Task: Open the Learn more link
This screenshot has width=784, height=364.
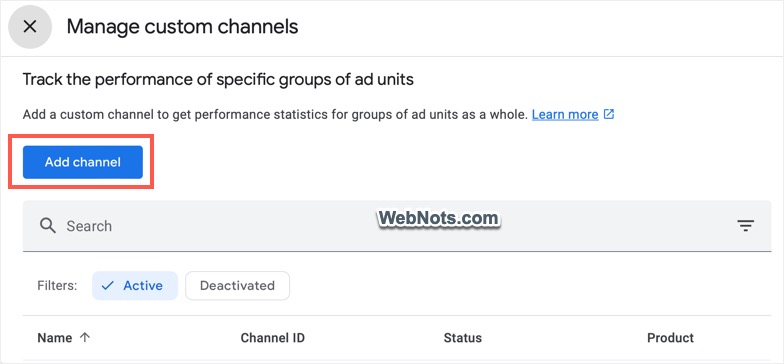Action: tap(565, 114)
